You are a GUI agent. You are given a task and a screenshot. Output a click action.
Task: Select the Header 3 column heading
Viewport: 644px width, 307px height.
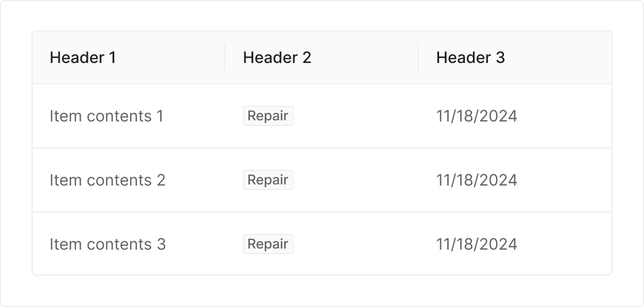pyautogui.click(x=470, y=57)
